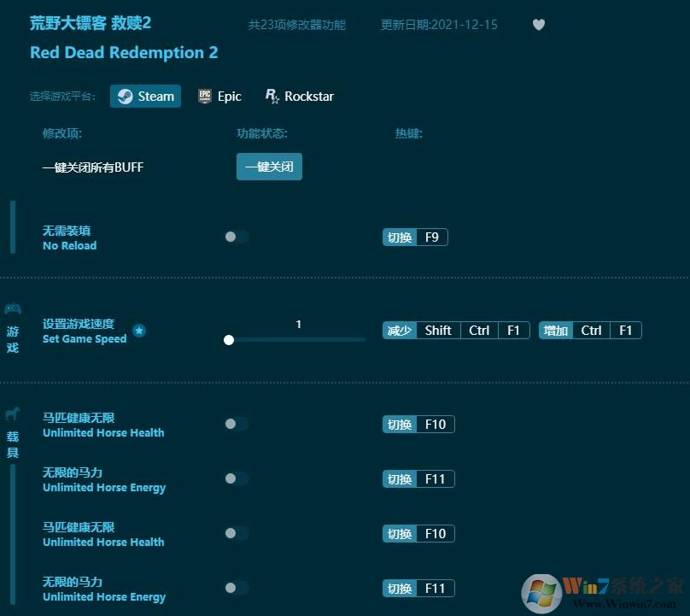Select the Steam platform tab

146,96
